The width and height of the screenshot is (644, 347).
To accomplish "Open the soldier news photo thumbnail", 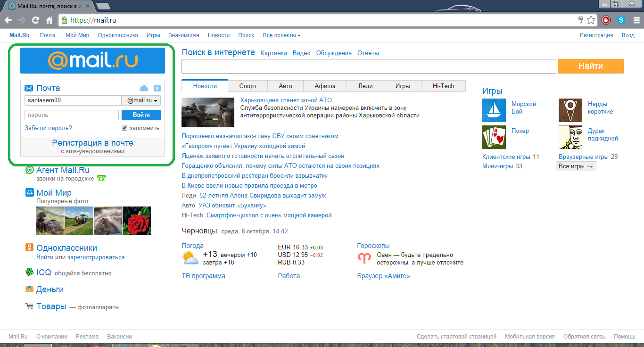I will point(208,113).
